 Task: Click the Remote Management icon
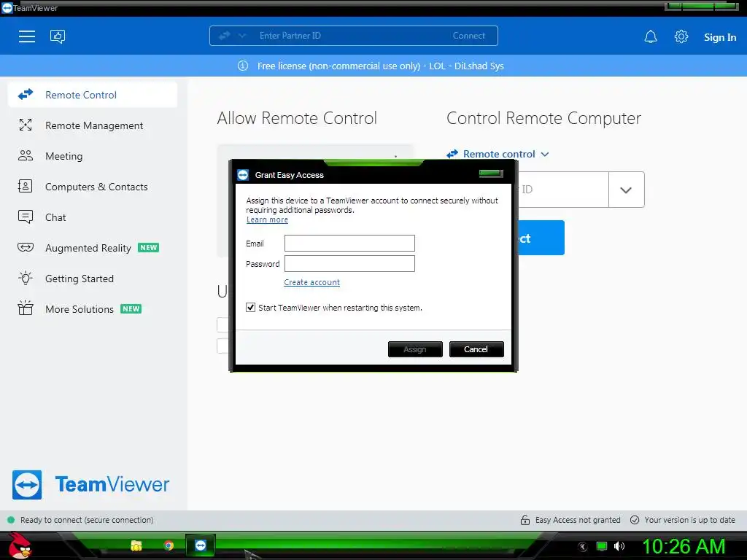pyautogui.click(x=26, y=125)
